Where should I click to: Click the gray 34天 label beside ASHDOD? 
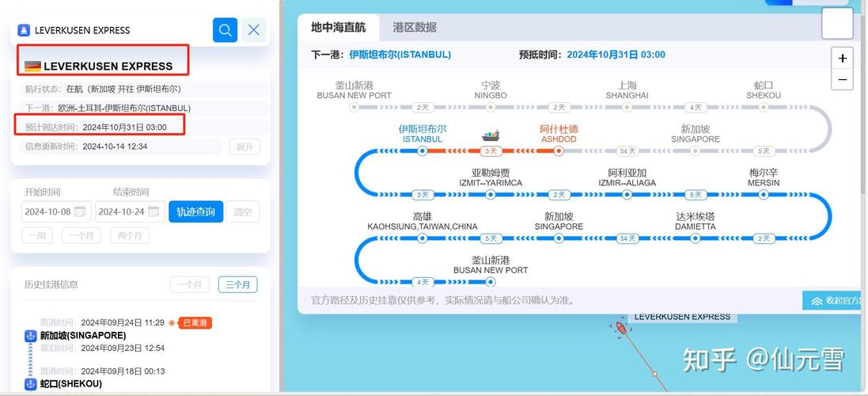pyautogui.click(x=627, y=150)
